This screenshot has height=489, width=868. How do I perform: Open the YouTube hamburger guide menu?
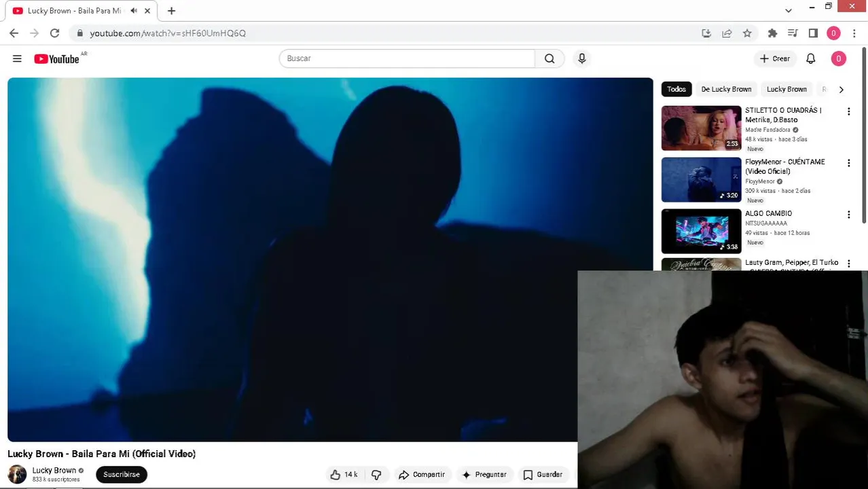(17, 59)
